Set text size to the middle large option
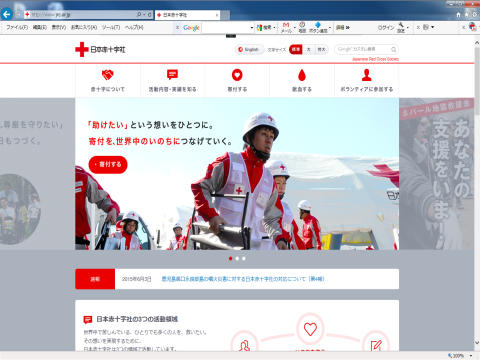Image resolution: width=480 pixels, height=360 pixels. 308,49
